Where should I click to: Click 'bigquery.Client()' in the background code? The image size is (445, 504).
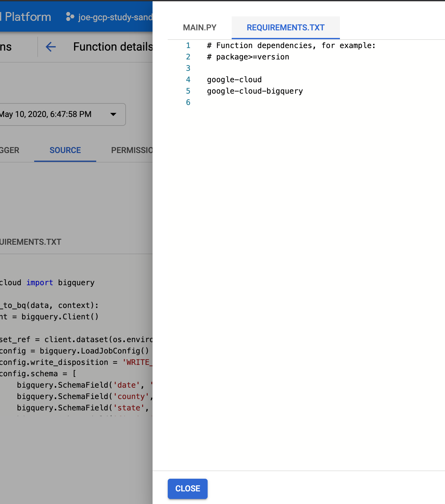(x=60, y=317)
